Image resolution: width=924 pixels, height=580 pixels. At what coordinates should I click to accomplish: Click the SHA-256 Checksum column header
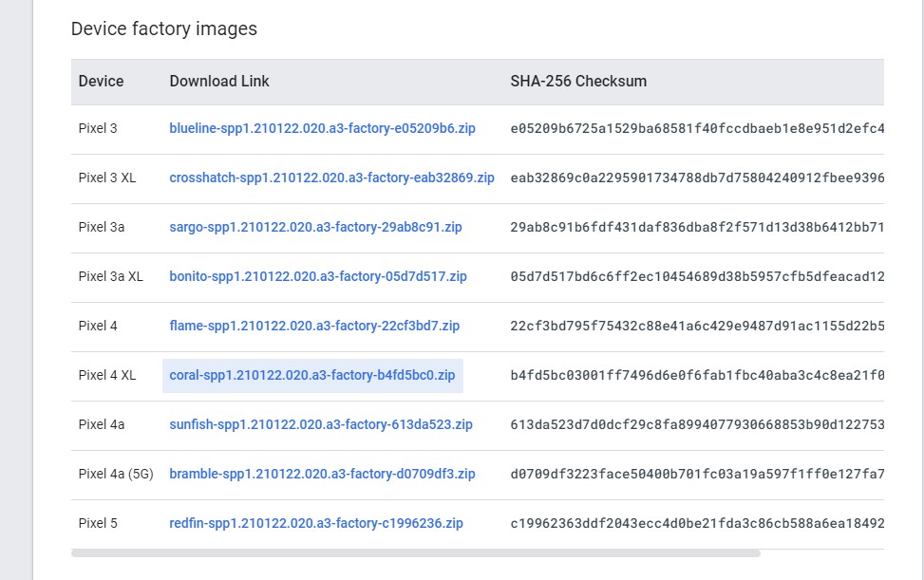click(x=578, y=82)
